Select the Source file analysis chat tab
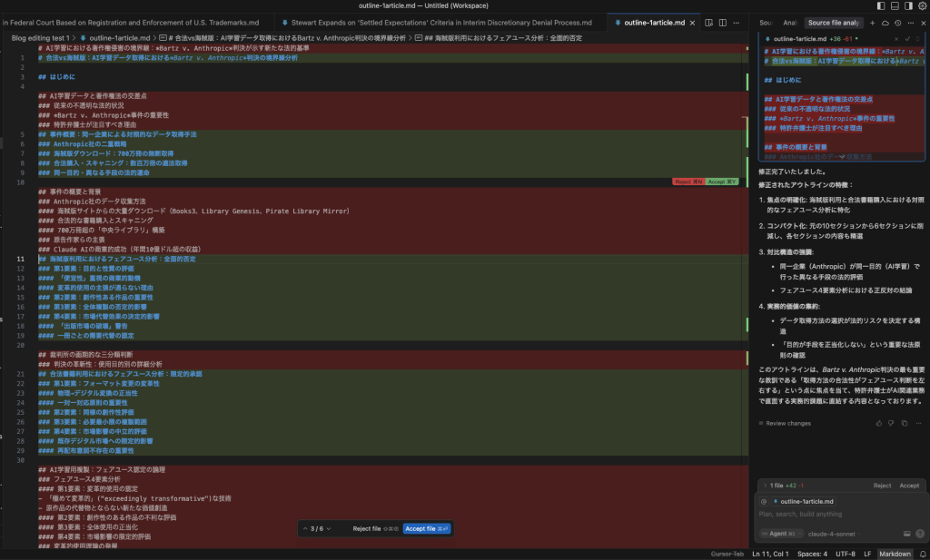Screen dimensions: 930x560 [x=834, y=22]
